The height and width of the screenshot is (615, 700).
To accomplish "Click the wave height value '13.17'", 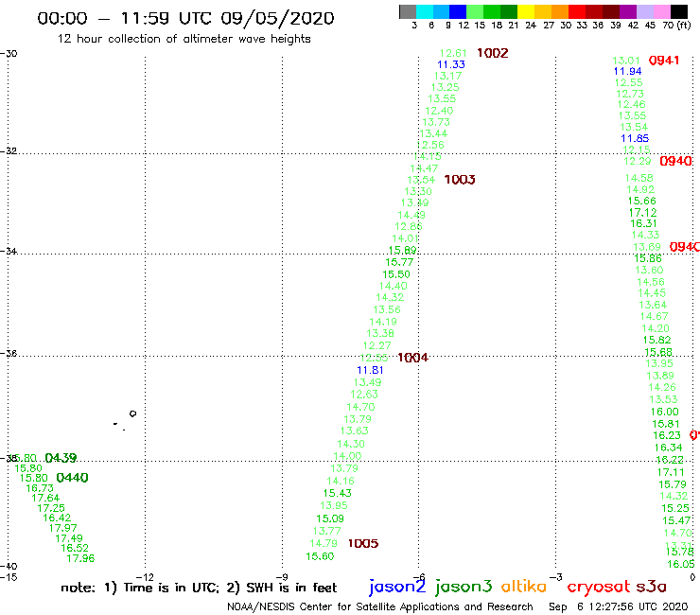I will click(x=447, y=76).
